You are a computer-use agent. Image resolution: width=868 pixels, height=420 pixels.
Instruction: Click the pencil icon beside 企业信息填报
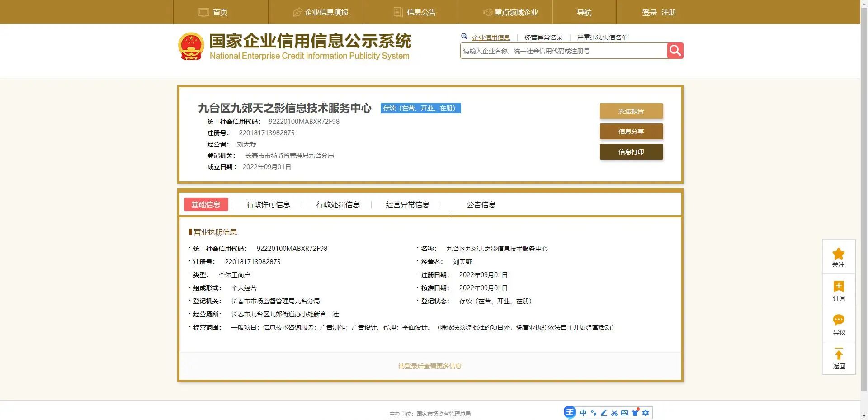pyautogui.click(x=297, y=12)
